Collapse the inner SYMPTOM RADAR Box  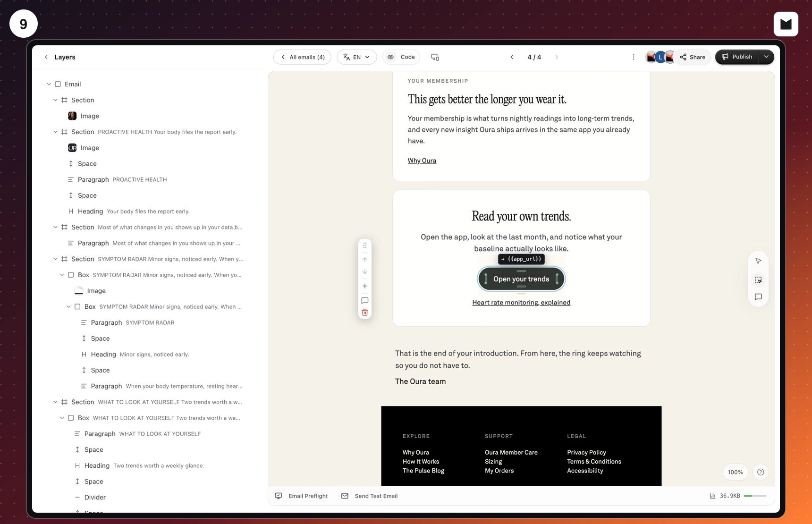pyautogui.click(x=68, y=307)
